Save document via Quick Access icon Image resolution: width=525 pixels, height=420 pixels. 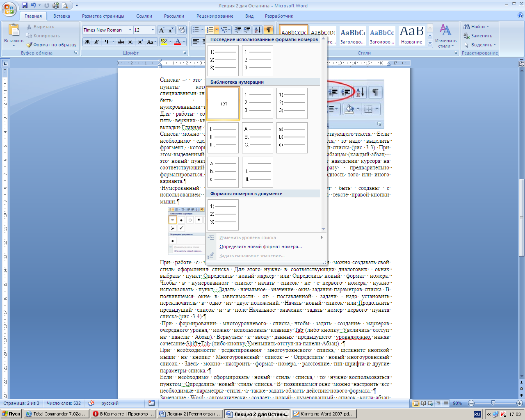coord(25,6)
